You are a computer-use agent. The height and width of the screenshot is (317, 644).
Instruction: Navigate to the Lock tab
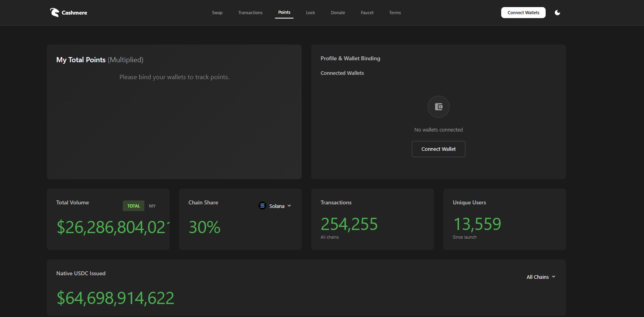coord(310,13)
